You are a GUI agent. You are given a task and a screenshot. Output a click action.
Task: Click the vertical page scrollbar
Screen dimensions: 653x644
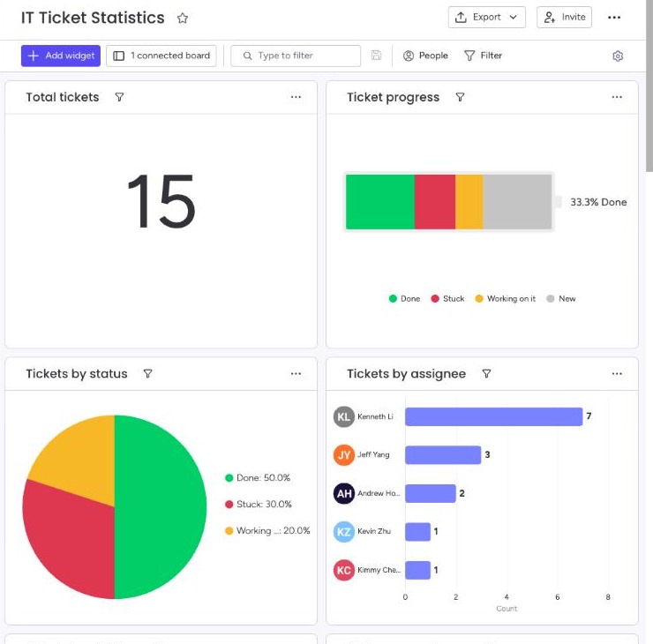[649, 86]
